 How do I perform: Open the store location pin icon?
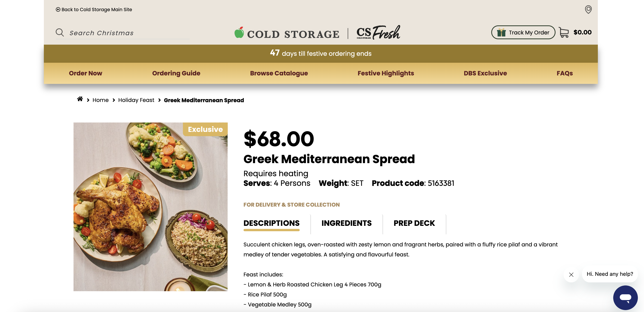click(588, 9)
